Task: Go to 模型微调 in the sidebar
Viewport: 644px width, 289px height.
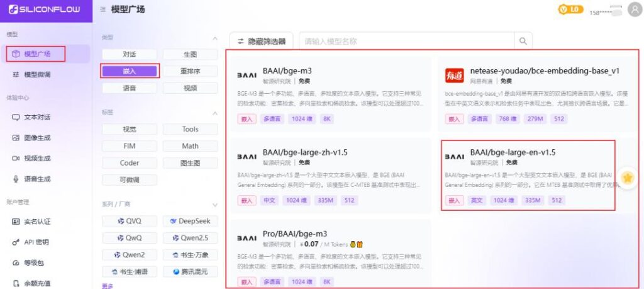Action: click(36, 74)
